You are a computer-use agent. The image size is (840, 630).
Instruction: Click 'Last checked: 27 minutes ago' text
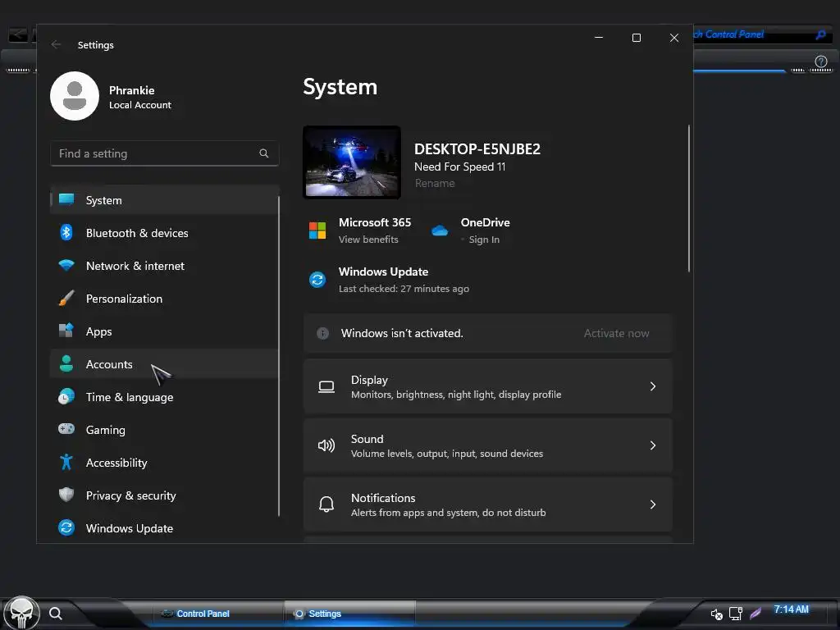[x=404, y=289]
